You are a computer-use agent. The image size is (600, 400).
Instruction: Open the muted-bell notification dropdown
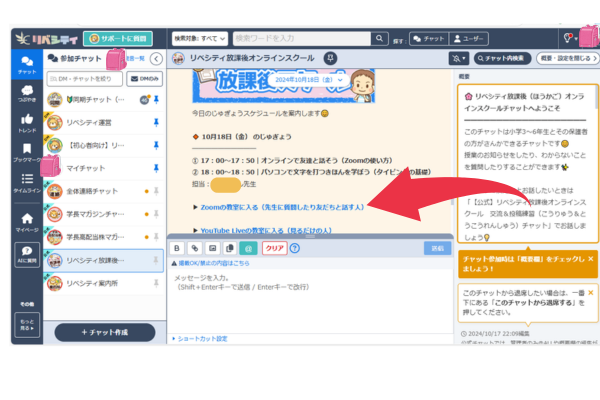(459, 59)
